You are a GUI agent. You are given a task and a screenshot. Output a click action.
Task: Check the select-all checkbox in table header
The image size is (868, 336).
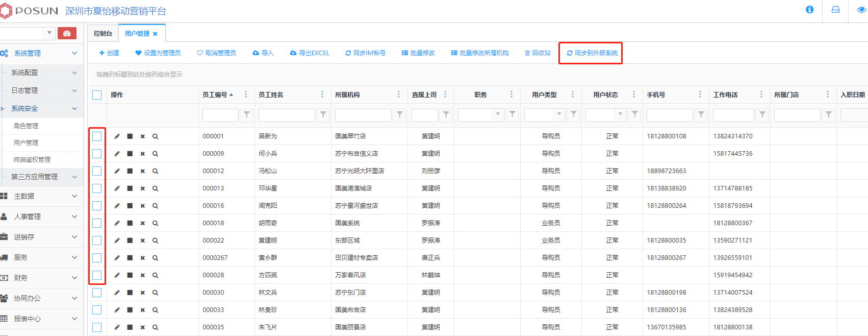click(97, 95)
